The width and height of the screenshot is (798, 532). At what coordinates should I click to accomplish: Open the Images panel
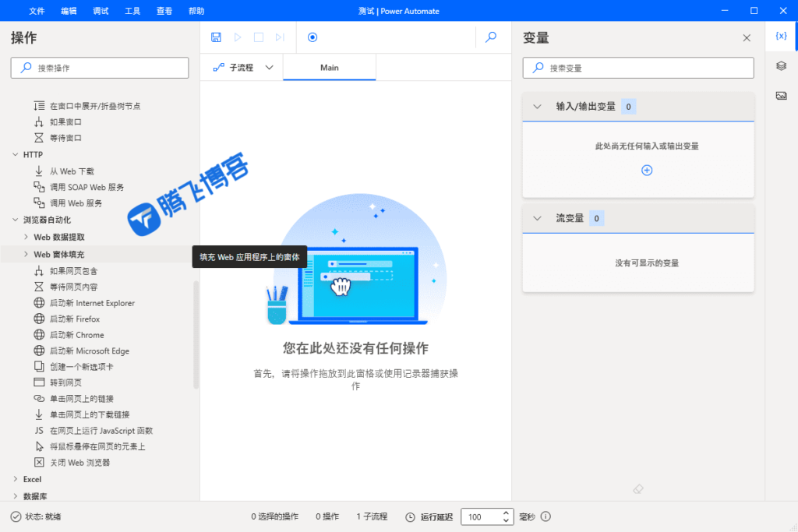[782, 95]
